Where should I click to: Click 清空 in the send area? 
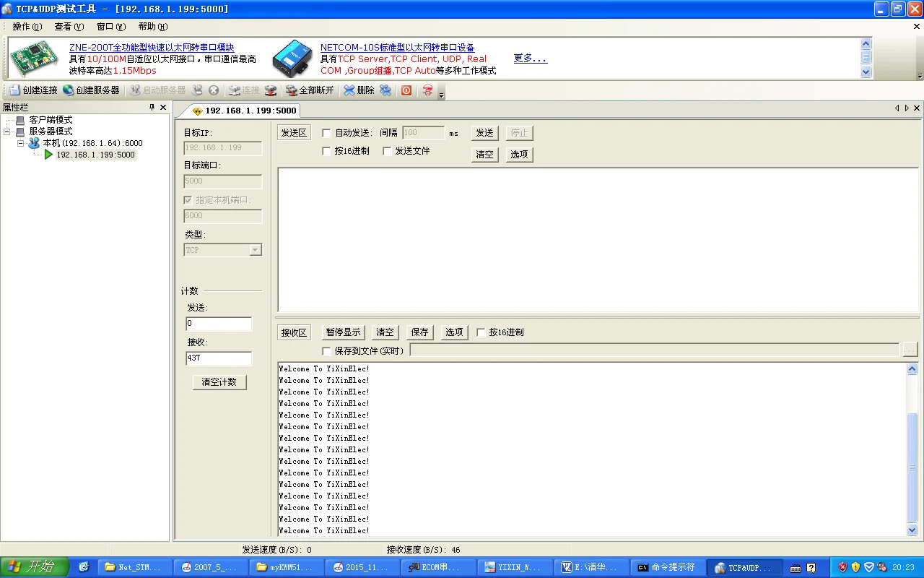(x=485, y=155)
